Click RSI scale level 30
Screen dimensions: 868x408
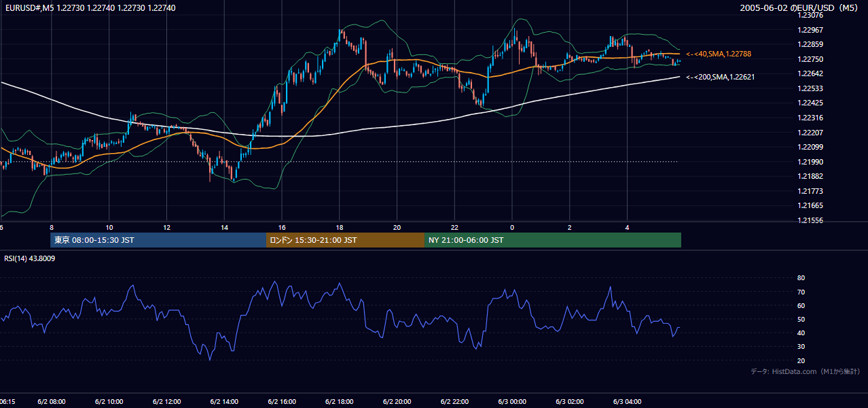[801, 347]
